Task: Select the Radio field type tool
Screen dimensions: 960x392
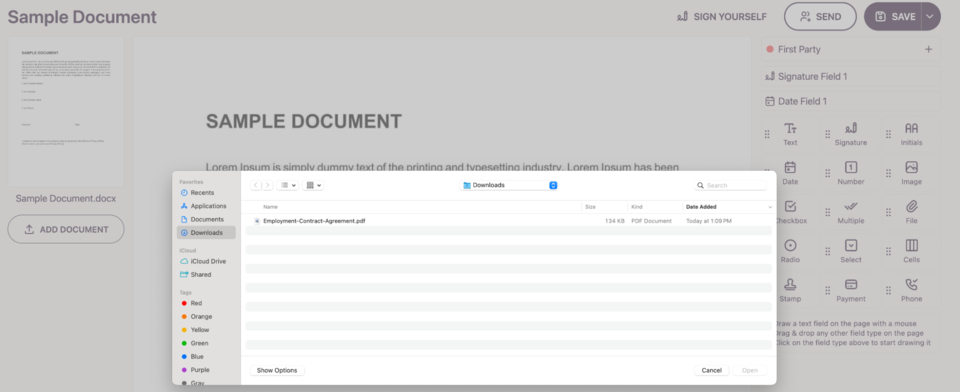Action: (790, 252)
